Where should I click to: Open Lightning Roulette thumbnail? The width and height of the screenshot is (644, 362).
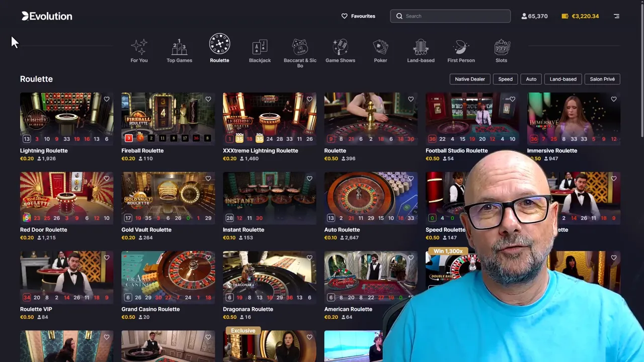(x=67, y=119)
